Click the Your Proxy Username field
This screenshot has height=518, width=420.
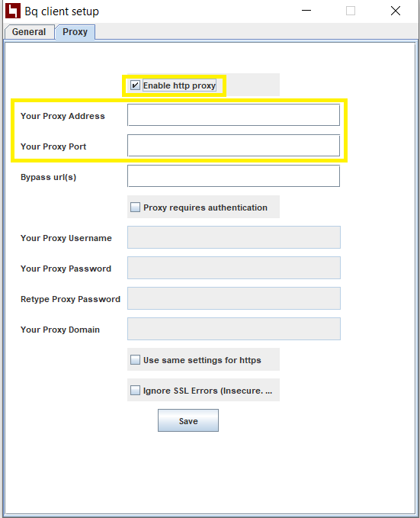pos(234,237)
